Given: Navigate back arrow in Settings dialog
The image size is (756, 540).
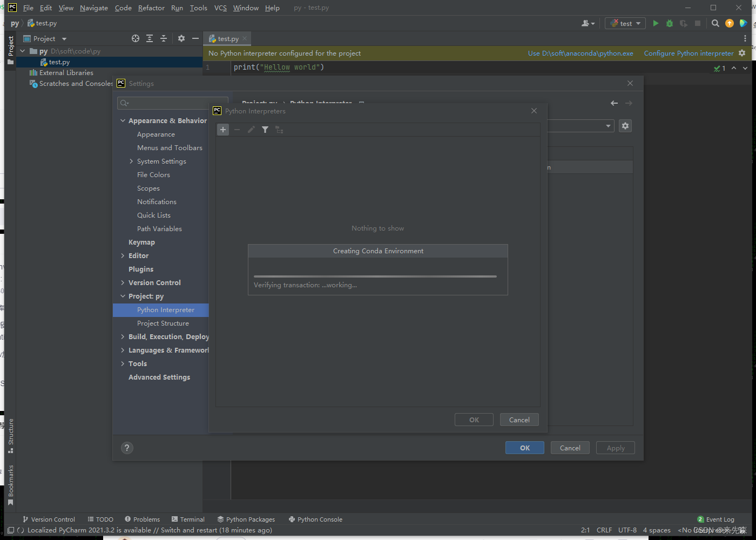Looking at the screenshot, I should click(x=614, y=103).
